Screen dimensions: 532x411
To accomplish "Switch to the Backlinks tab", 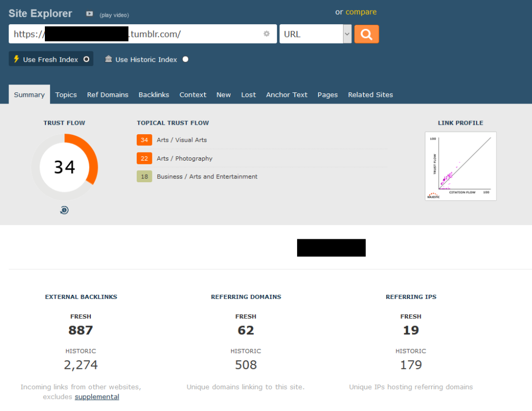I will tap(154, 95).
